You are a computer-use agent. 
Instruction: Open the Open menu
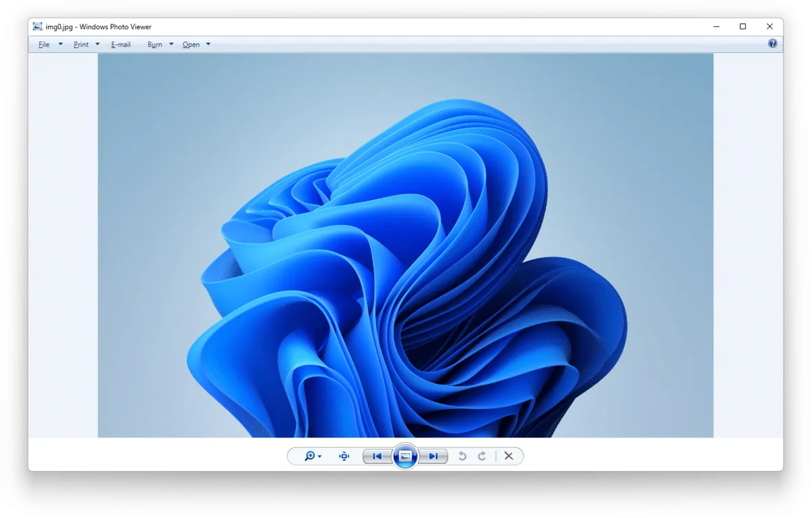tap(191, 45)
